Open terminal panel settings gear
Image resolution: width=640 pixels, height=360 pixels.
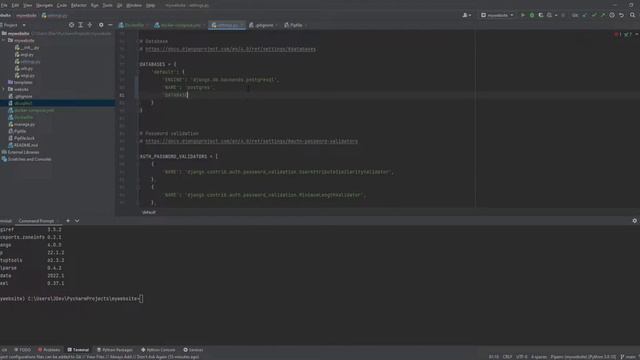click(x=634, y=221)
